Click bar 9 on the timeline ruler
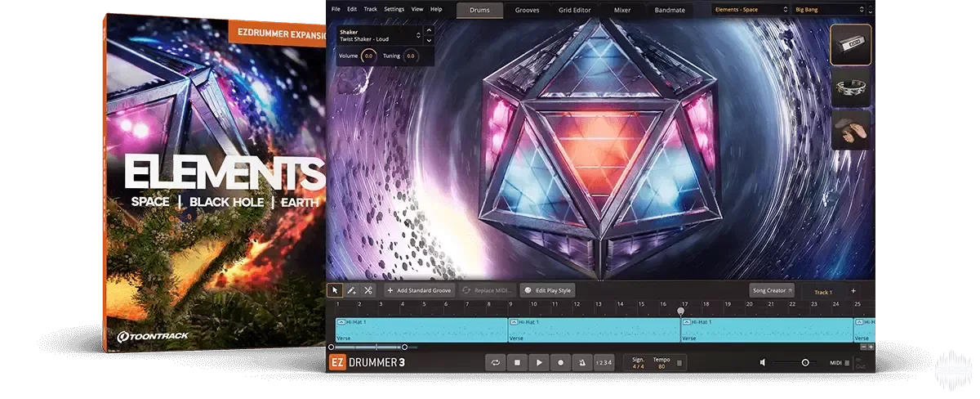This screenshot has width=980, height=399. pos(510,304)
